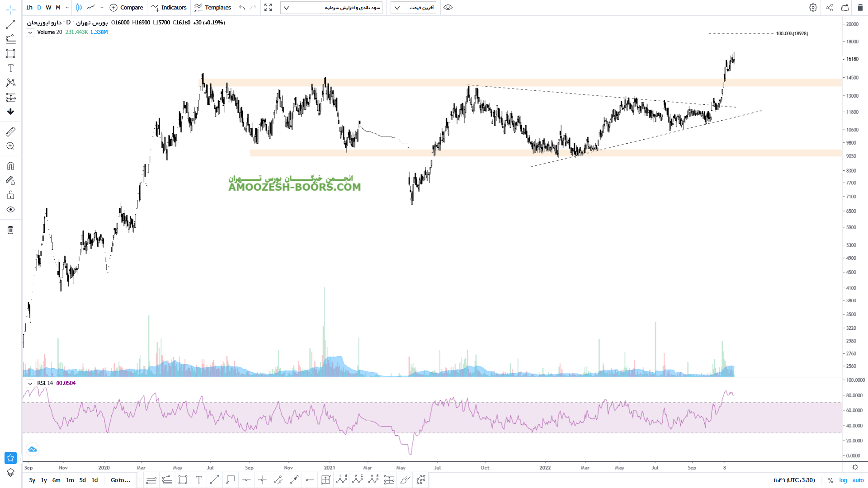Enable the magnet snap mode
868x488 pixels.
click(x=10, y=166)
